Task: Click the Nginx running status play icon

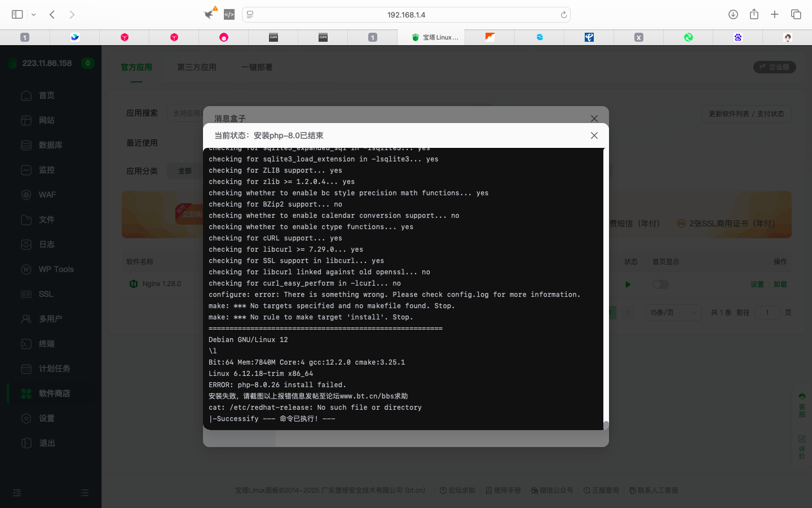Action: [x=628, y=284]
